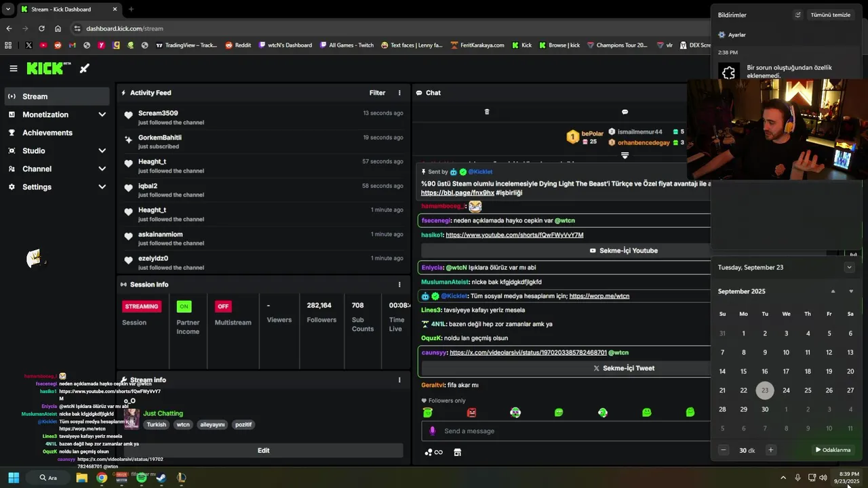Open the All Games - Twitch bookmark
Screen dimensions: 868x488
(346, 45)
